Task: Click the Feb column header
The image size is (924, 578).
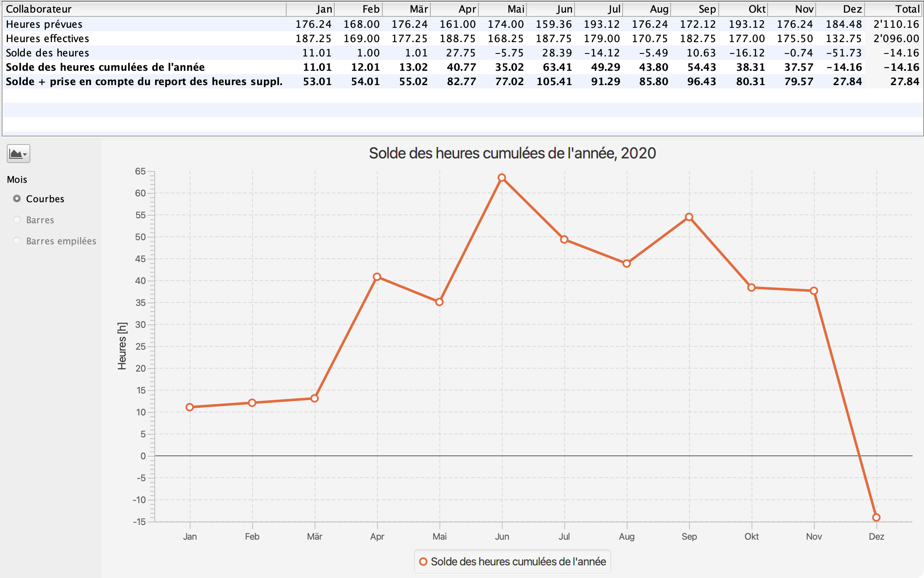Action: click(x=358, y=9)
